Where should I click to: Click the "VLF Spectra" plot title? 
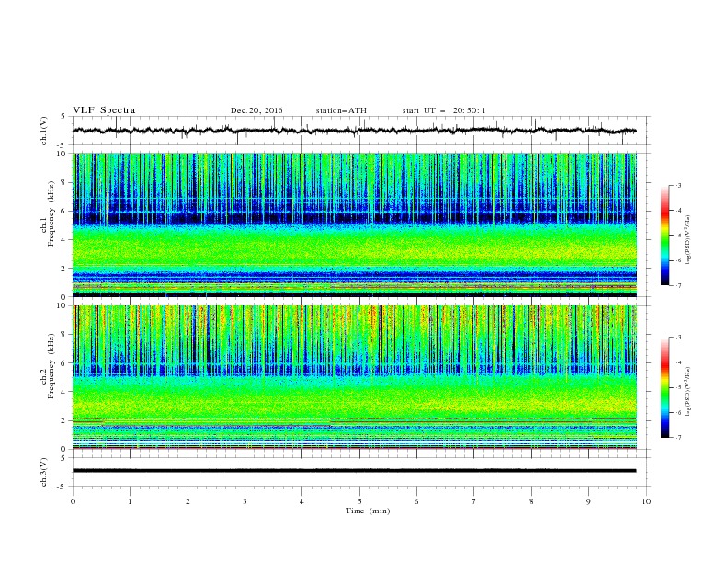pyautogui.click(x=104, y=110)
